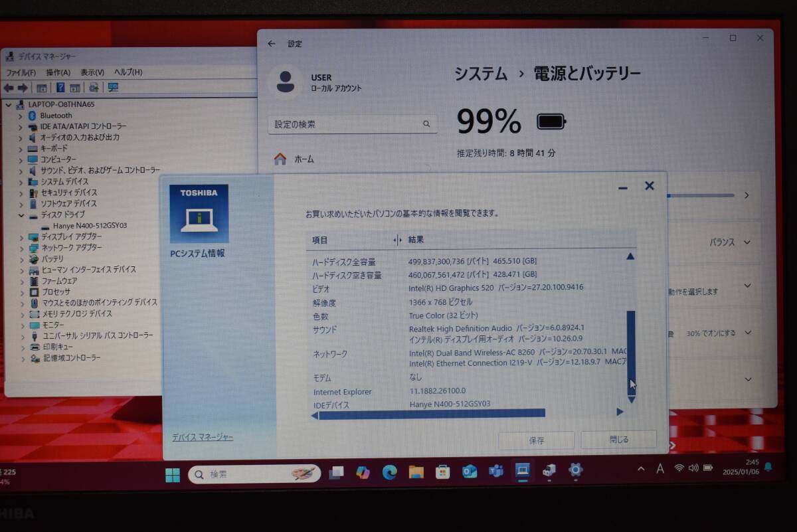
Task: Open 表示(V) menu in Device Manager
Action: pos(92,72)
